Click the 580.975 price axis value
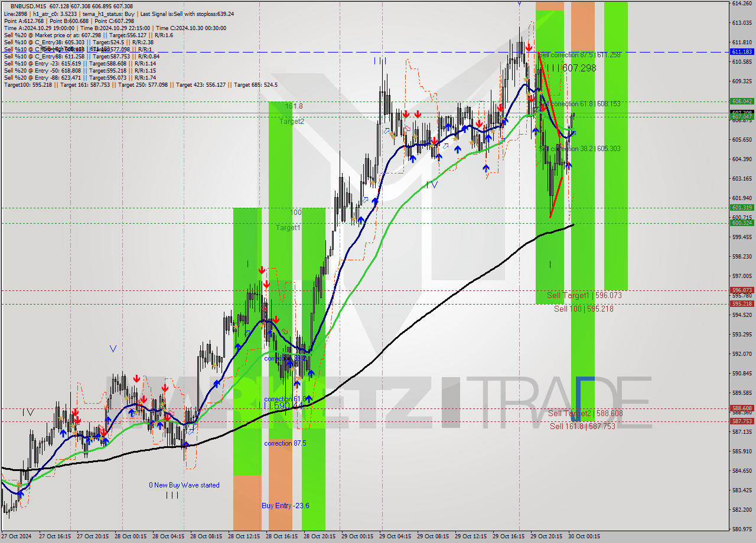 pyautogui.click(x=742, y=529)
